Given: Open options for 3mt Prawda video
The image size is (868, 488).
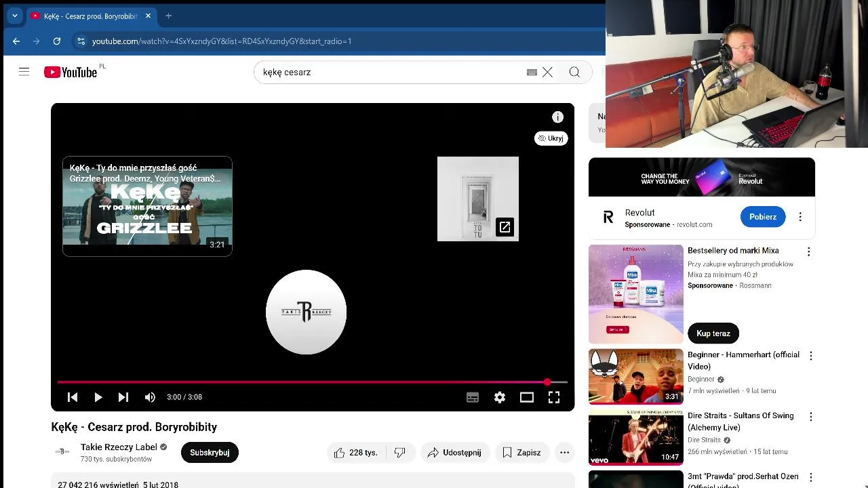Looking at the screenshot, I should pos(810,478).
